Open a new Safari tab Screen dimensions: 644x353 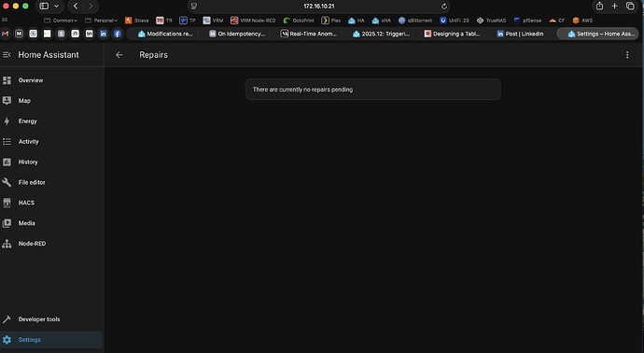click(614, 6)
